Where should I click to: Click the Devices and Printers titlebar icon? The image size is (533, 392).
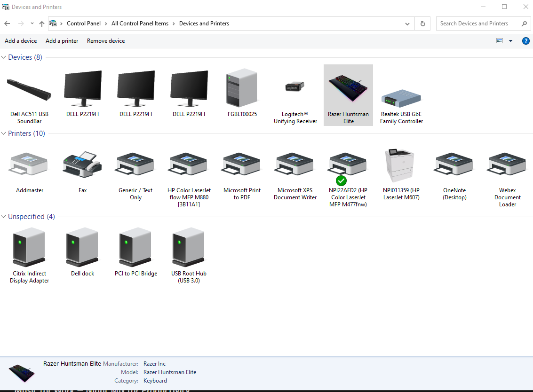tap(6, 7)
